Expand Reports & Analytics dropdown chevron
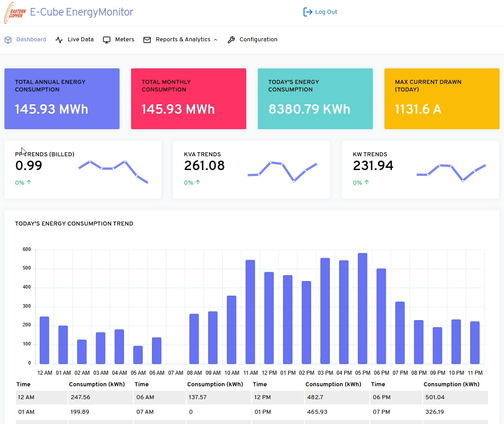The width and height of the screenshot is (504, 424). tap(216, 40)
